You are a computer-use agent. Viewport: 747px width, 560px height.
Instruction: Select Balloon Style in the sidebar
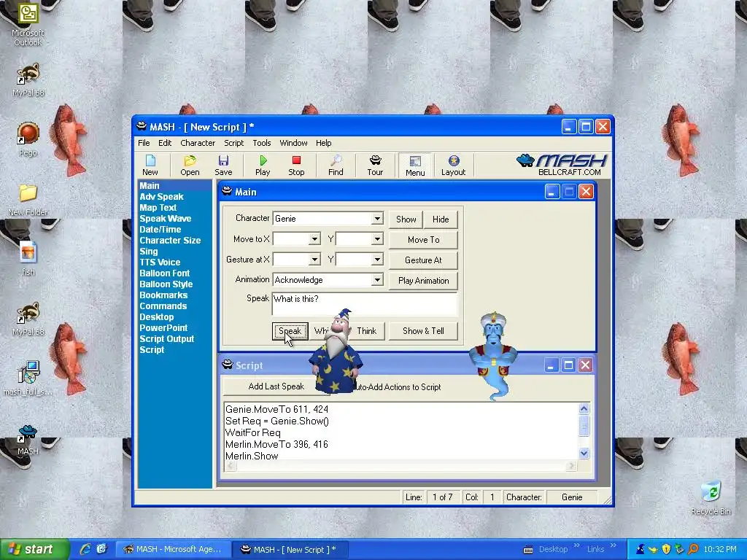coord(166,284)
